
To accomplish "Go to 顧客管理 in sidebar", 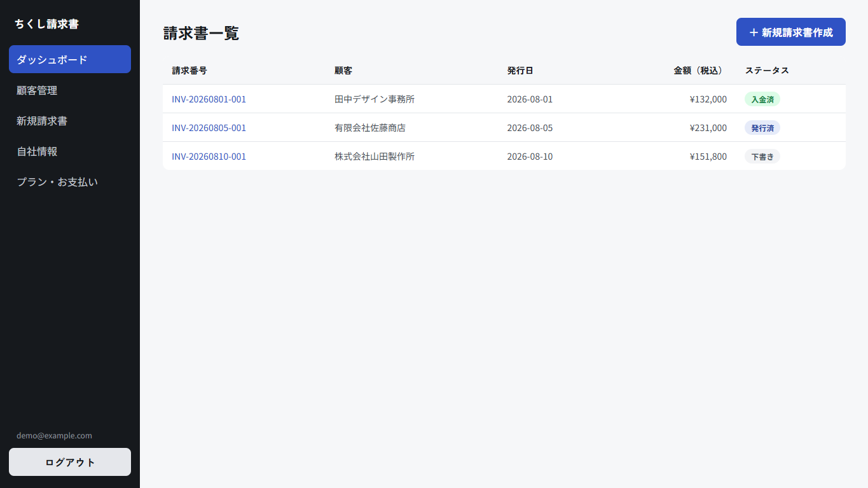I will pyautogui.click(x=70, y=90).
